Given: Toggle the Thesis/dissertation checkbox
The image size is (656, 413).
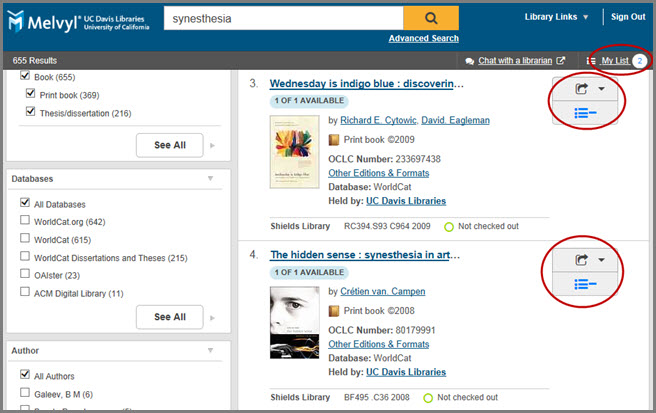Looking at the screenshot, I should tap(30, 113).
